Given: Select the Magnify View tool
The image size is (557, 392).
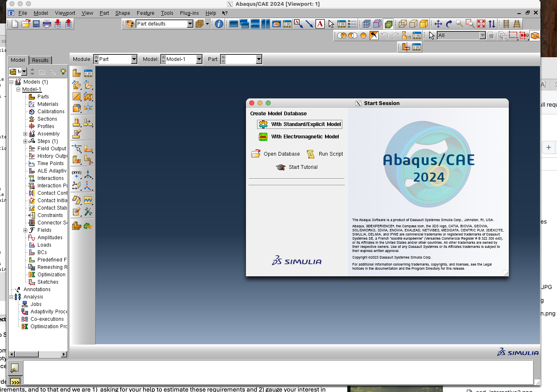Looking at the screenshot, I should click(459, 24).
